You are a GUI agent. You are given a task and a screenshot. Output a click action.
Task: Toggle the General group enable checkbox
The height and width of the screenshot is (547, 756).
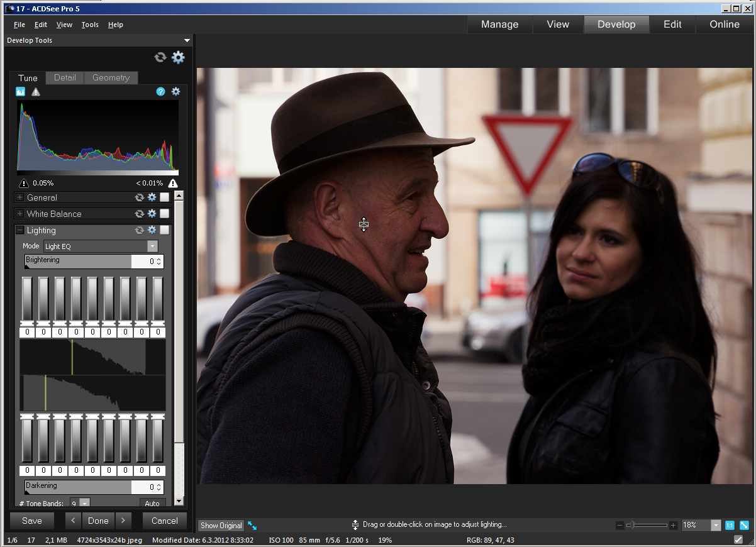click(x=164, y=197)
